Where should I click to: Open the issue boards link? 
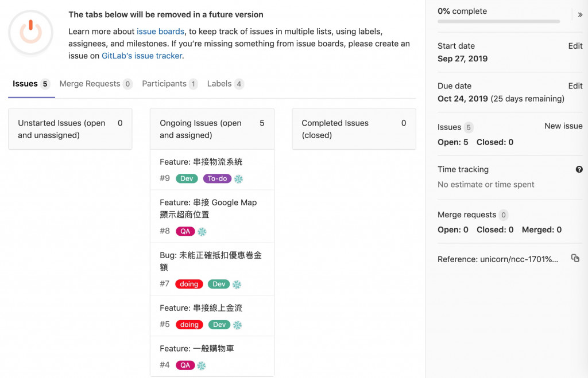point(161,32)
